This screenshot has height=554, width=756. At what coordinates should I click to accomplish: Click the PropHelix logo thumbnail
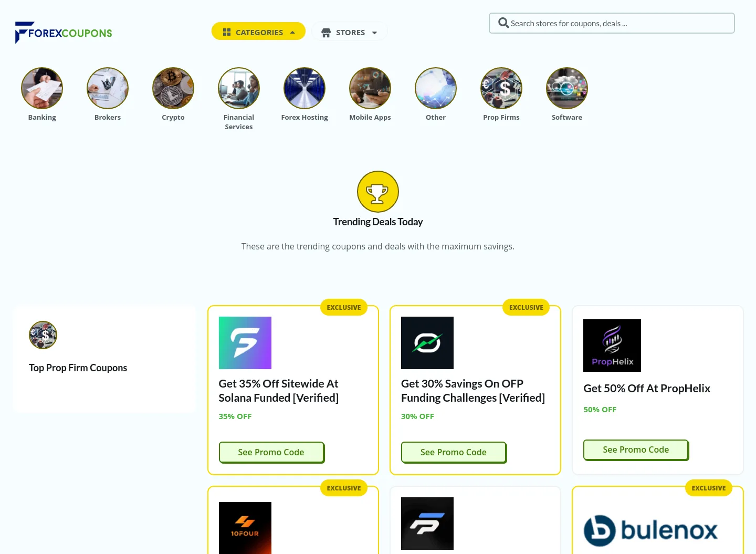click(x=612, y=346)
